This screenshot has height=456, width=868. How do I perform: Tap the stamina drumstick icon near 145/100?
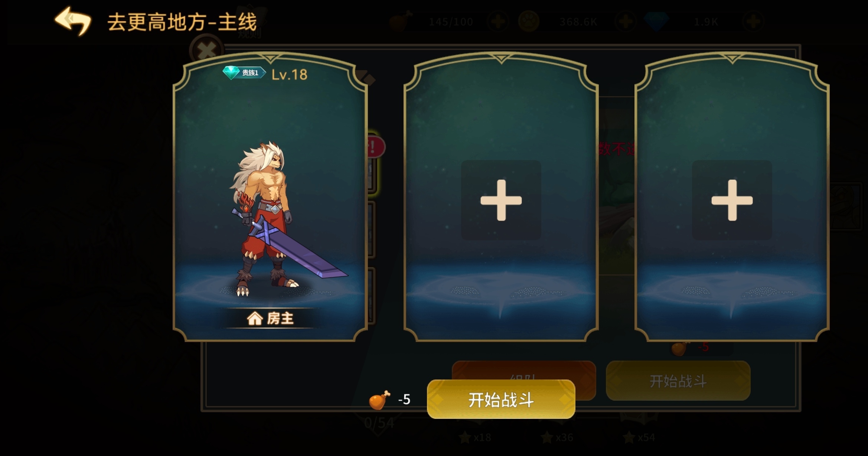coord(401,21)
